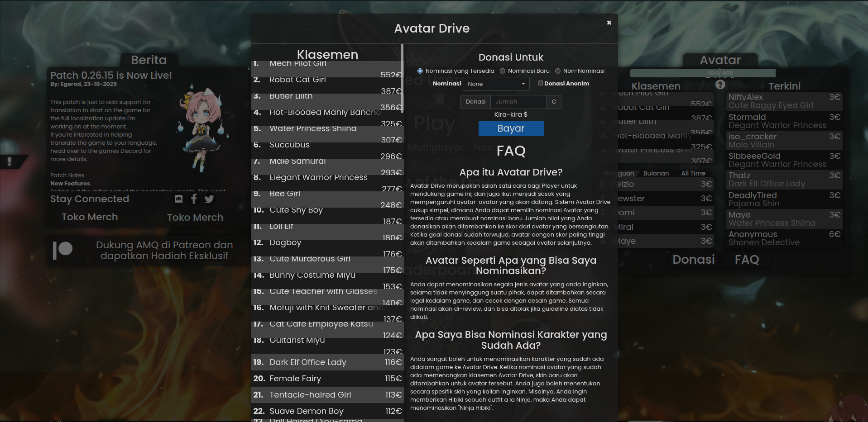Open the right Toko Merch link
Image resolution: width=868 pixels, height=422 pixels.
pyautogui.click(x=195, y=218)
